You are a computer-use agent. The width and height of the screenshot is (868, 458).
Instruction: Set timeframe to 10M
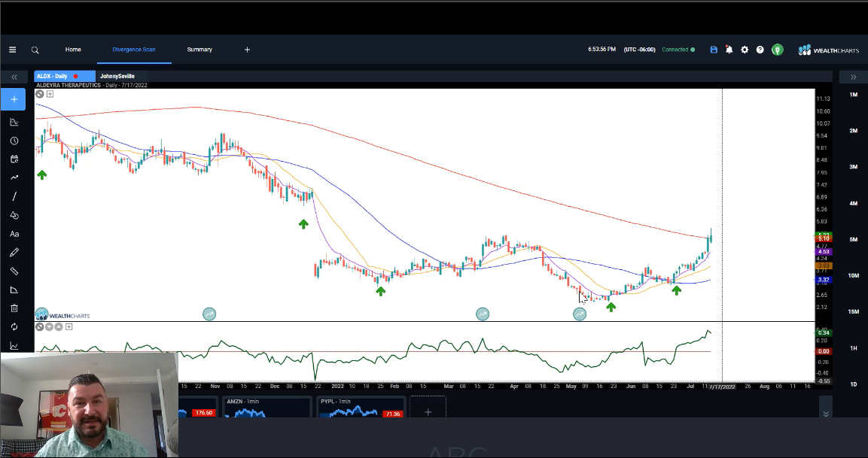click(x=853, y=275)
